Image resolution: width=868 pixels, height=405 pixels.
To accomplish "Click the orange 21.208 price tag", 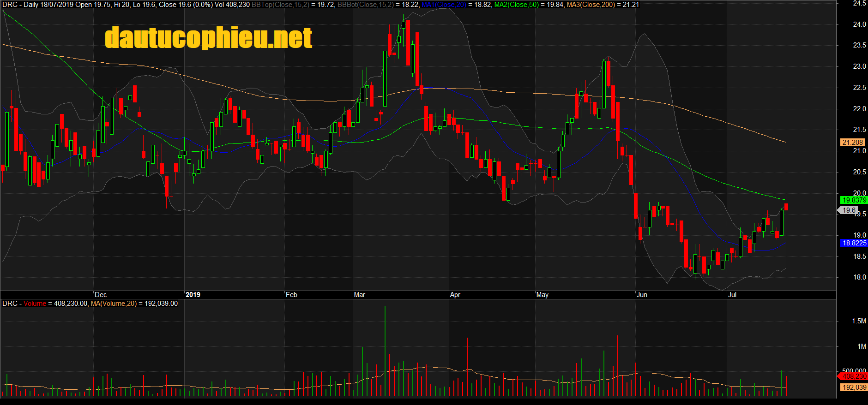I will pyautogui.click(x=852, y=143).
